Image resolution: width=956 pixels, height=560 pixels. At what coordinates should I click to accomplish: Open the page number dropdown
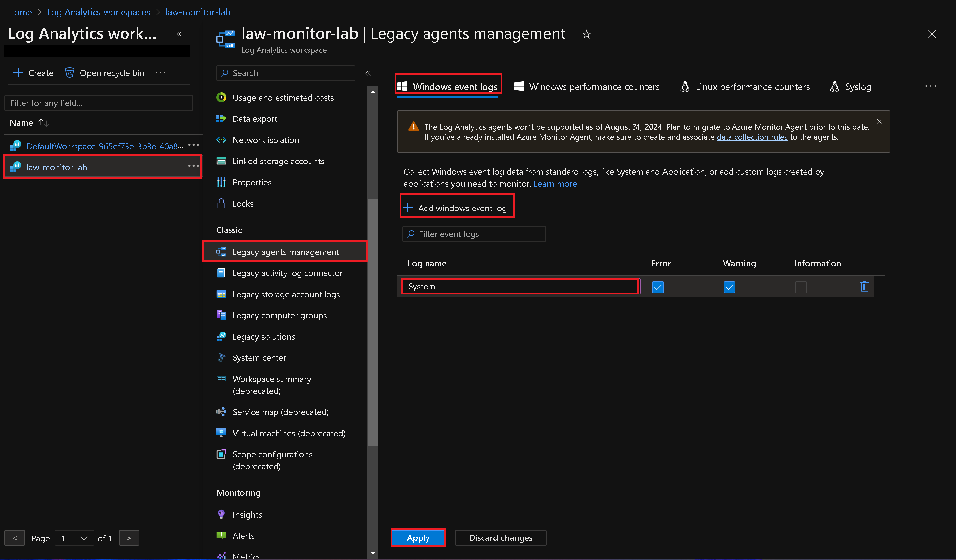point(75,538)
